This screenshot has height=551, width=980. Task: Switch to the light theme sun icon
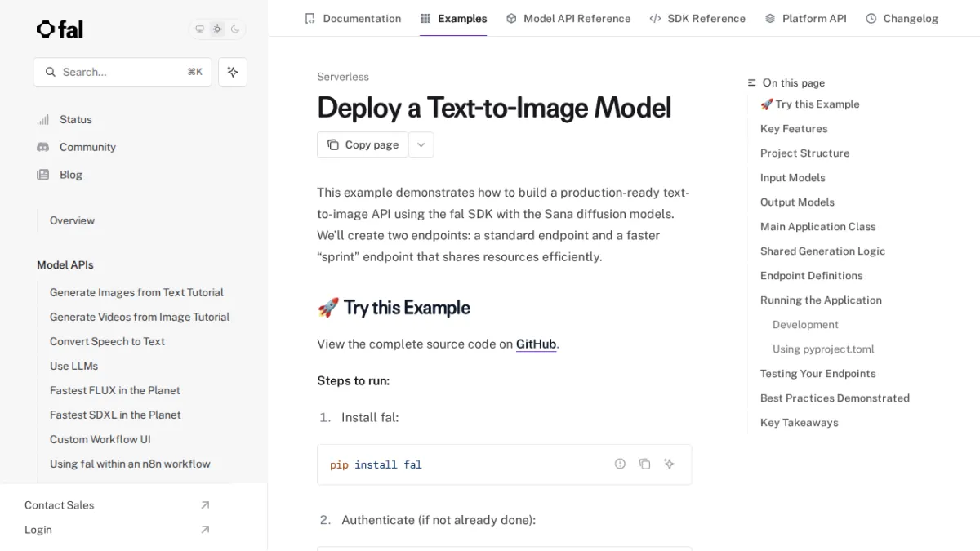pos(217,29)
